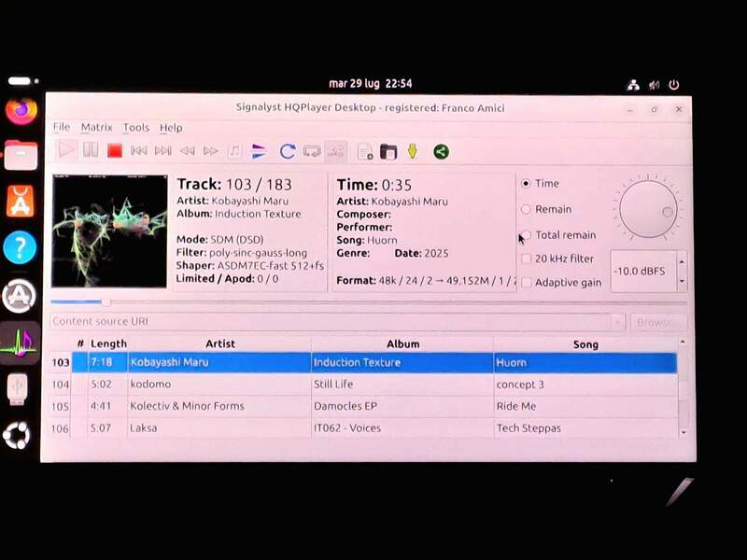Image resolution: width=747 pixels, height=560 pixels.
Task: Increase volume with dBFS up arrow
Action: point(682,260)
